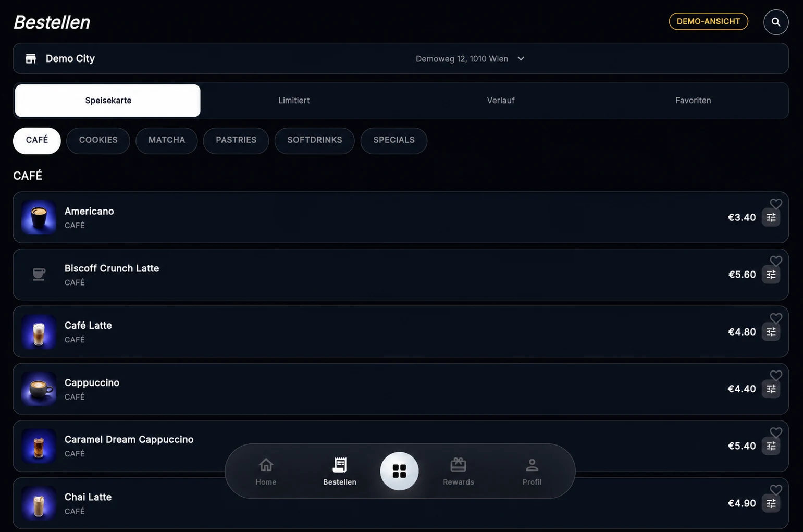
Task: Select the SPECIALS category chip
Action: (394, 140)
